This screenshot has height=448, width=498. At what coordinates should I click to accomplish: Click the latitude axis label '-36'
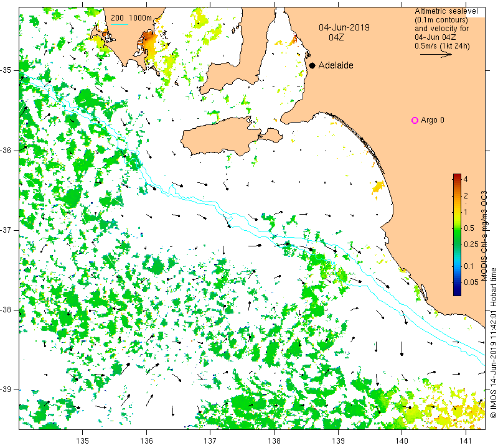[x=6, y=150]
